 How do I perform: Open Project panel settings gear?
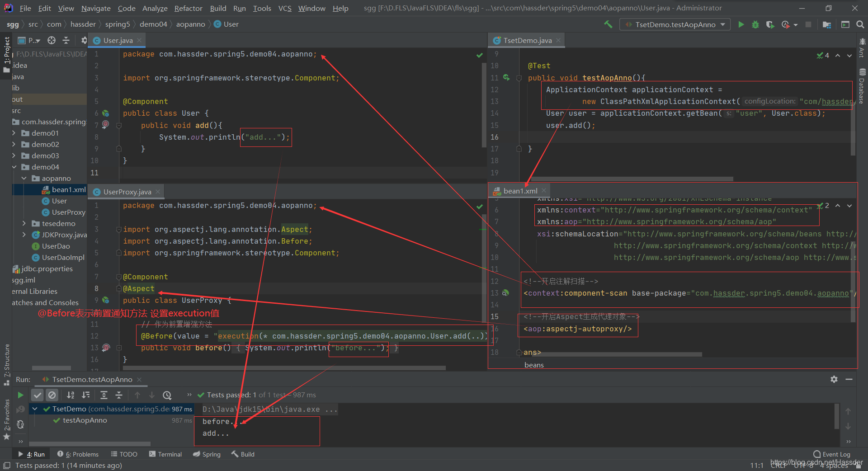coord(84,40)
